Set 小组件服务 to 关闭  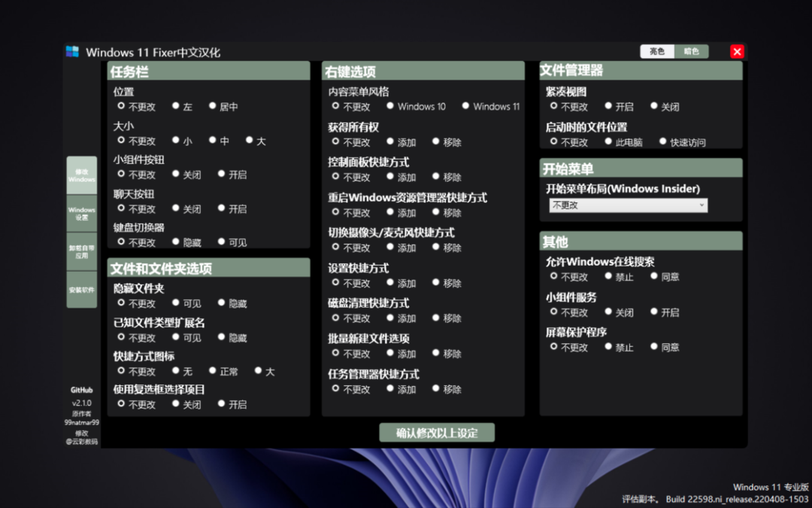(x=620, y=312)
